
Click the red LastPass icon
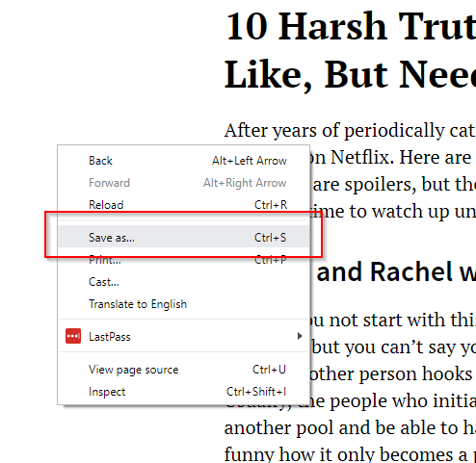click(x=73, y=336)
